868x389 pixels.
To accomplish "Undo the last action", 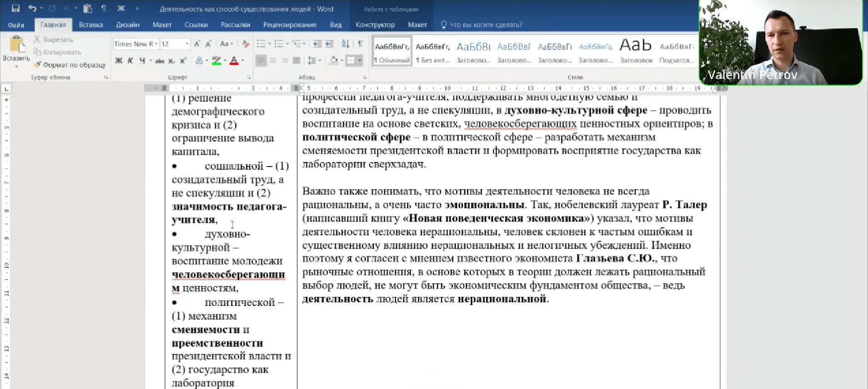I will 32,8.
